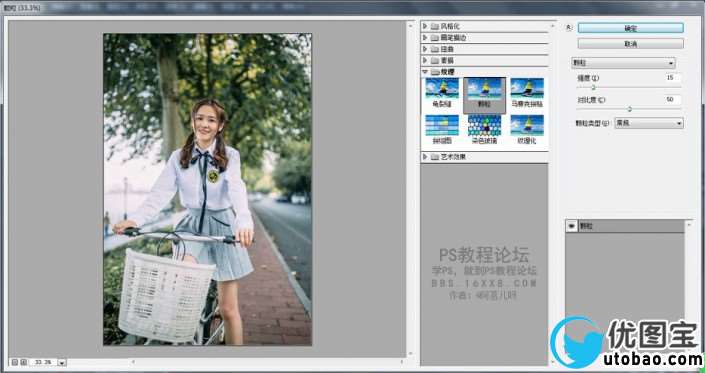Screen dimensions: 705x373
Task: Expand the 艺术效果 filter category
Action: coord(425,156)
